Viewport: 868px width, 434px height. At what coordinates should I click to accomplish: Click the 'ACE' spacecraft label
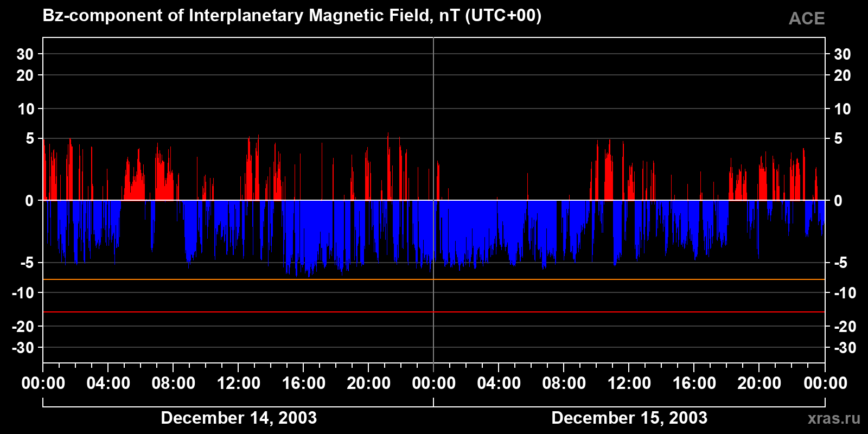807,19
